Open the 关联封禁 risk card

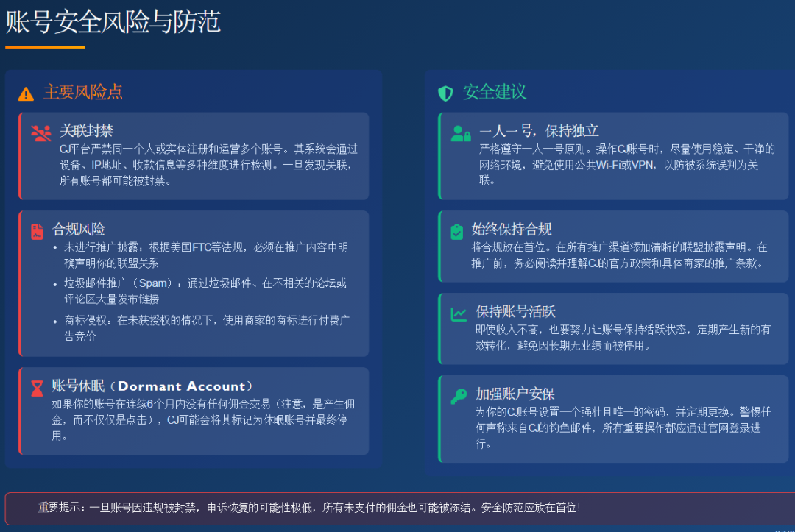(x=195, y=155)
